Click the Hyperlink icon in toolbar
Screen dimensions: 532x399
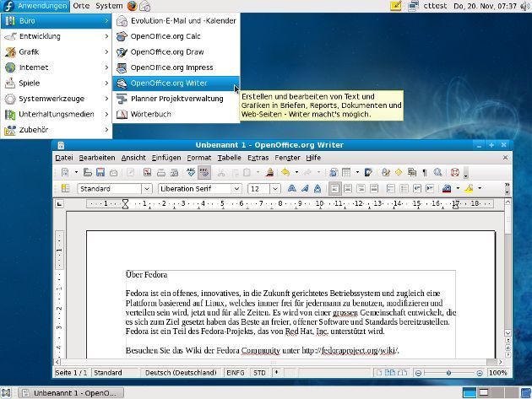334,173
